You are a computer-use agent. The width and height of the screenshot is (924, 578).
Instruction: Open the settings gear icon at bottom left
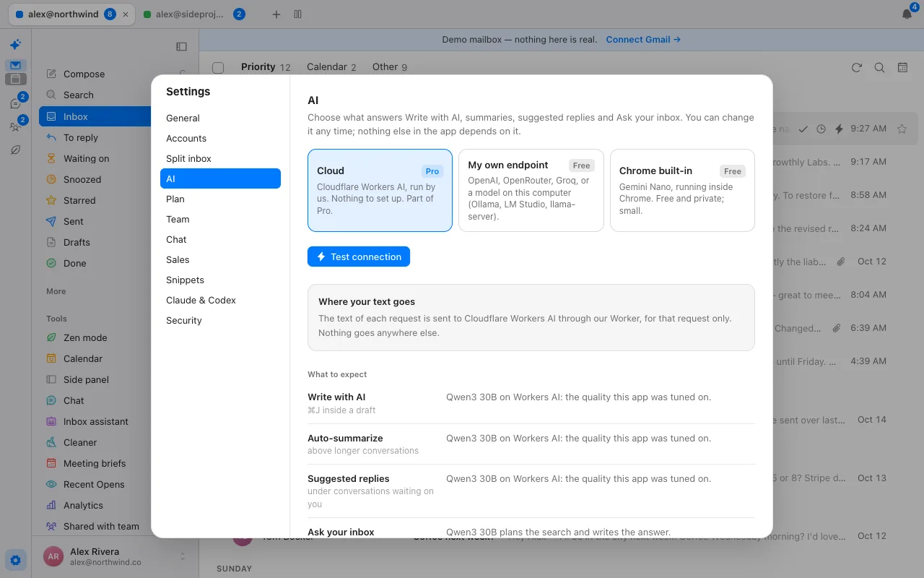pyautogui.click(x=15, y=559)
